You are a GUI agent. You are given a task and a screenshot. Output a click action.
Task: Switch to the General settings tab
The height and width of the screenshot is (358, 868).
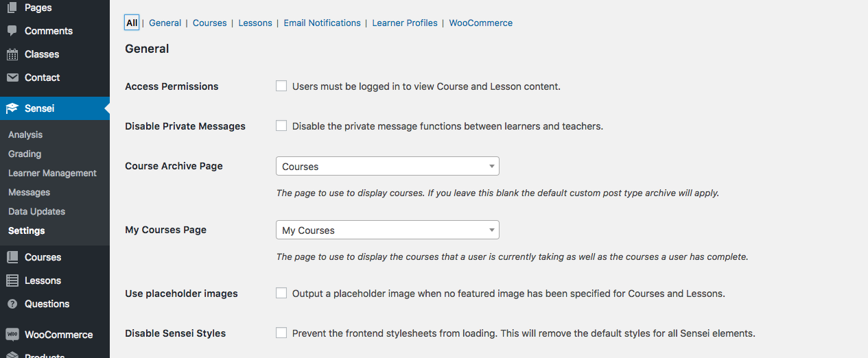(x=165, y=23)
